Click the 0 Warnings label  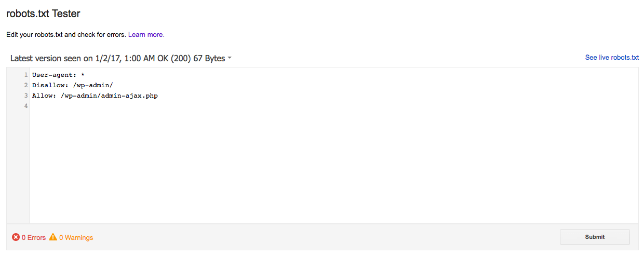pos(76,238)
